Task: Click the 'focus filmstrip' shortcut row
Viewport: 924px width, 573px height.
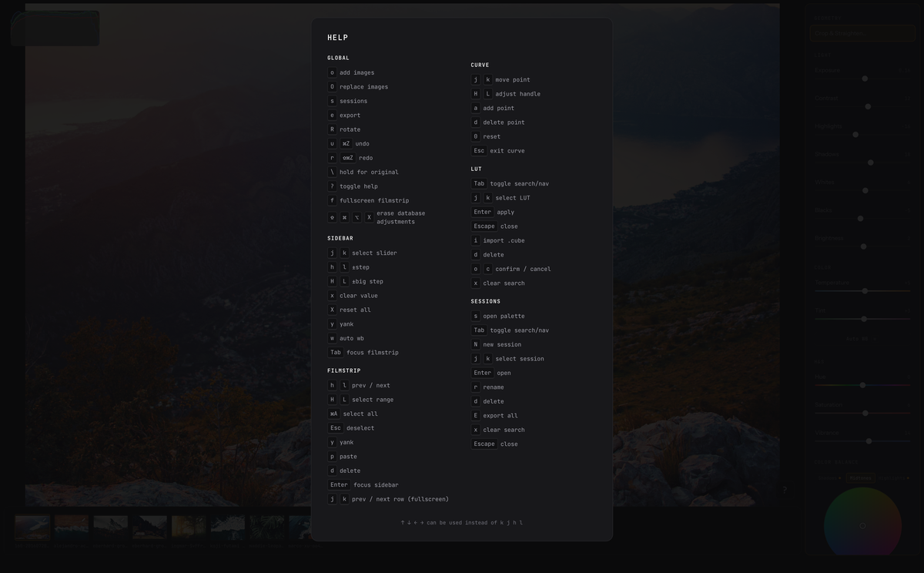Action: pyautogui.click(x=363, y=353)
